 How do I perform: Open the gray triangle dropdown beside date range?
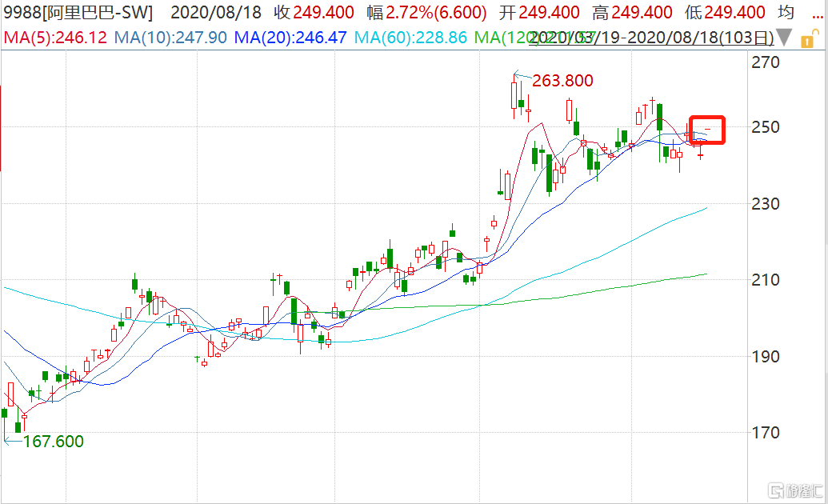[786, 38]
